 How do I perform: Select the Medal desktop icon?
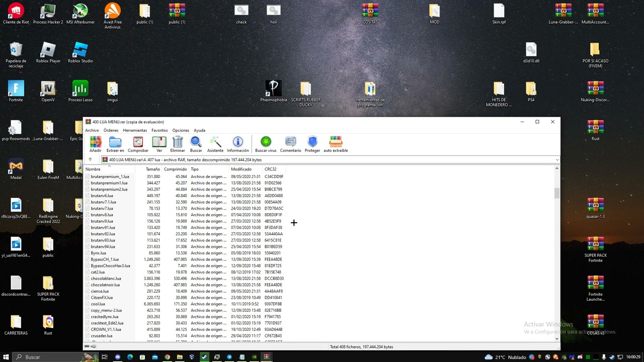click(x=16, y=169)
